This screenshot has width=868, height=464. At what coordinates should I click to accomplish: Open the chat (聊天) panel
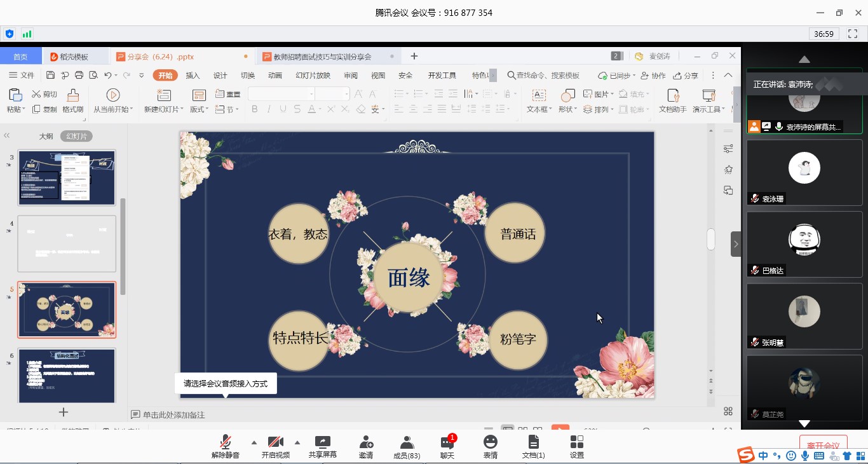pyautogui.click(x=447, y=442)
